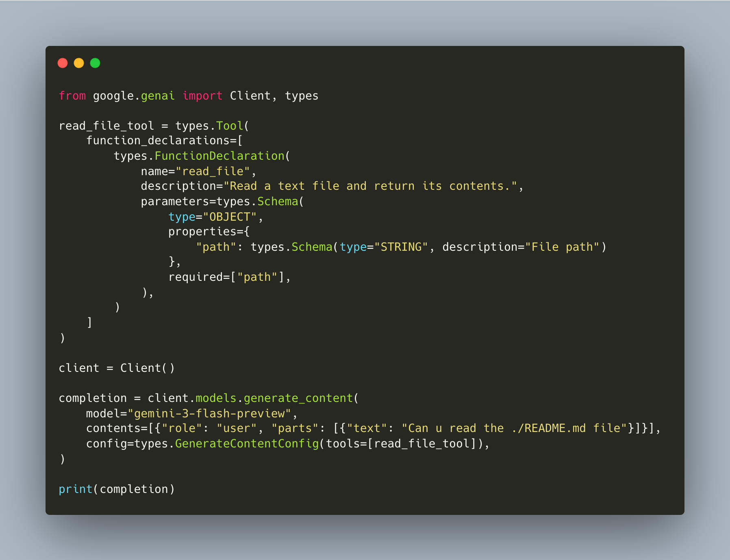Click the description string about reading text file

[x=370, y=186]
